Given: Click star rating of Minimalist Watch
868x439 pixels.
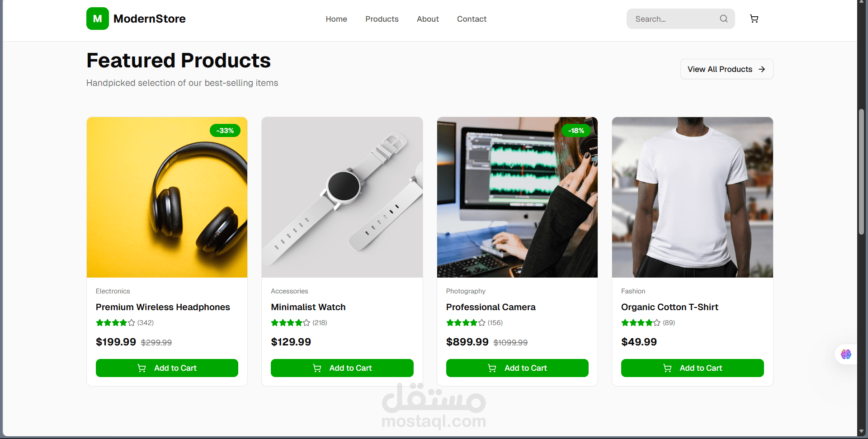Looking at the screenshot, I should pos(290,323).
